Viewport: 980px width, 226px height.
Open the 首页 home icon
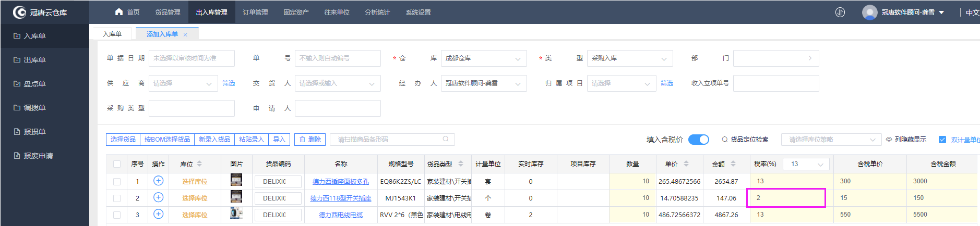[119, 11]
